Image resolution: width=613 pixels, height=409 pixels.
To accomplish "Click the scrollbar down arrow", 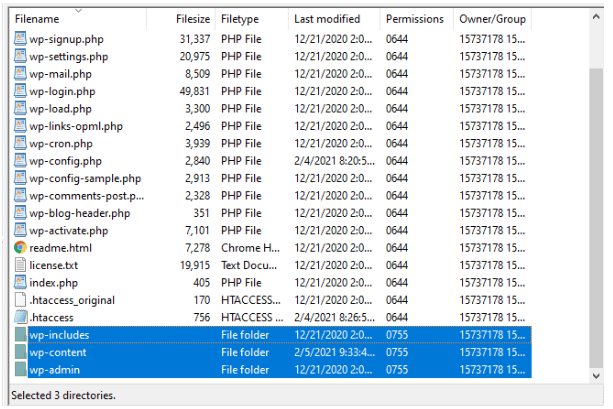I will click(596, 376).
